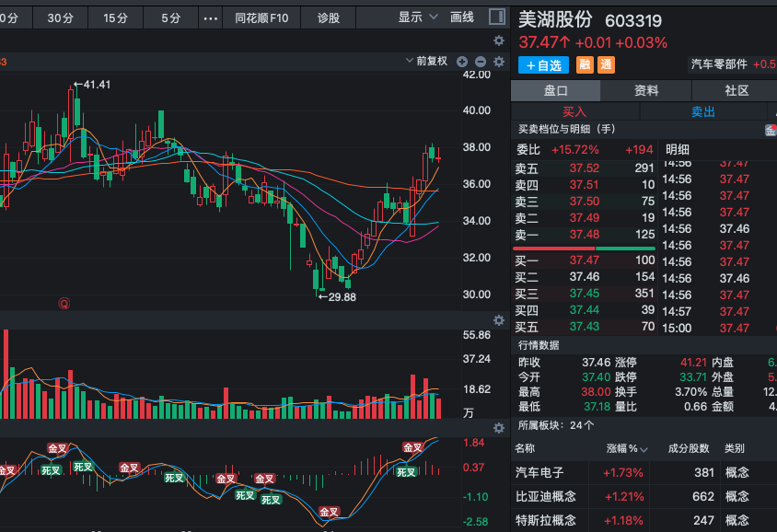Click the 成分股数 column header

pos(689,449)
